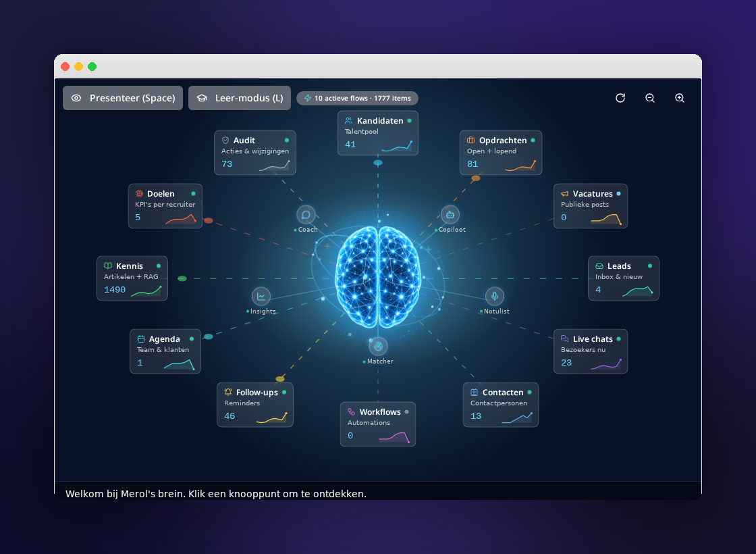Click the Opdrachten orange sparkline chart

point(520,166)
